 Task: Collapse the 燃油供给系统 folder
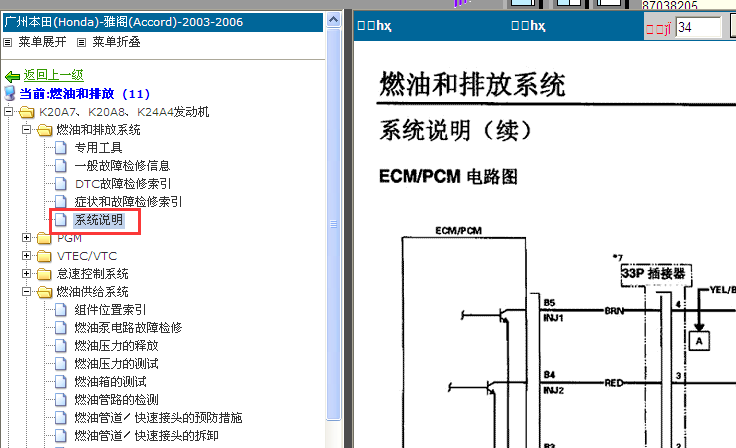pos(26,292)
